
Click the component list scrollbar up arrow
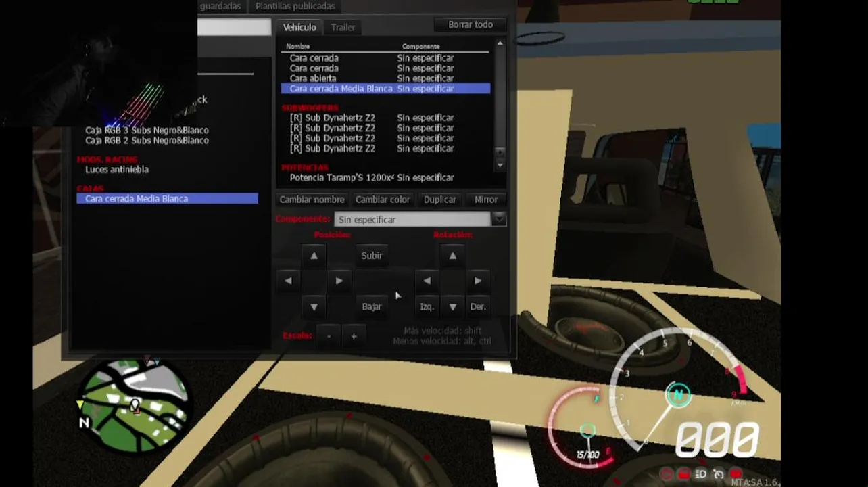pos(500,43)
